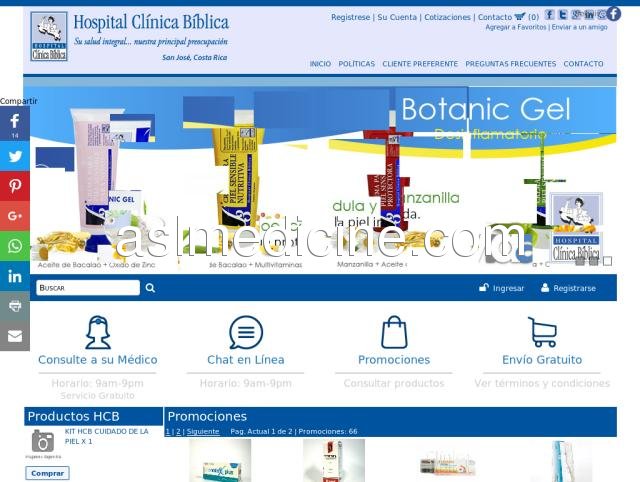Open the shopping cart icon in the header
The width and height of the screenshot is (640, 482).
[519, 17]
